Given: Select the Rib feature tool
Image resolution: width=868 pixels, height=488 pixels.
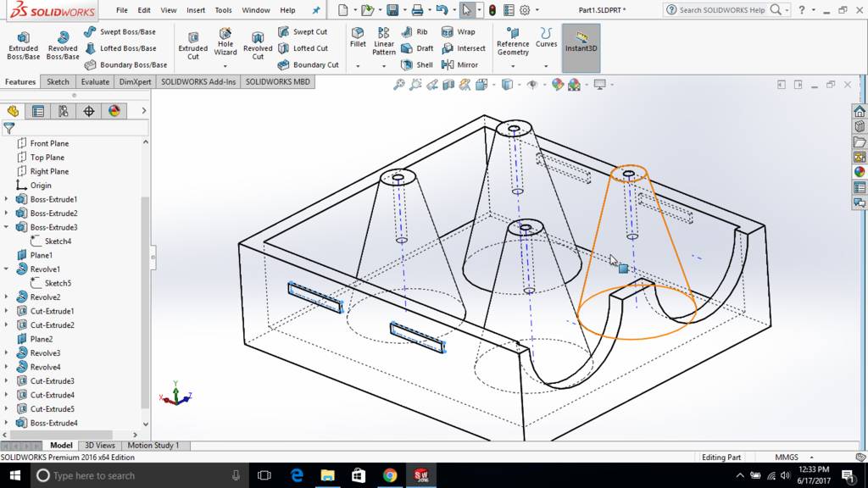Looking at the screenshot, I should coord(414,32).
